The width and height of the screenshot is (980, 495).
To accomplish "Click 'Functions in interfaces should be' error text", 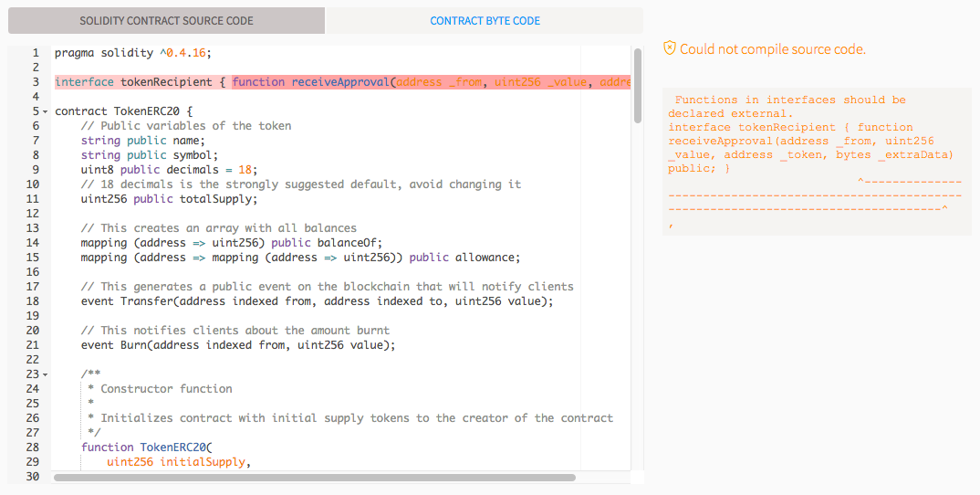I will (790, 100).
